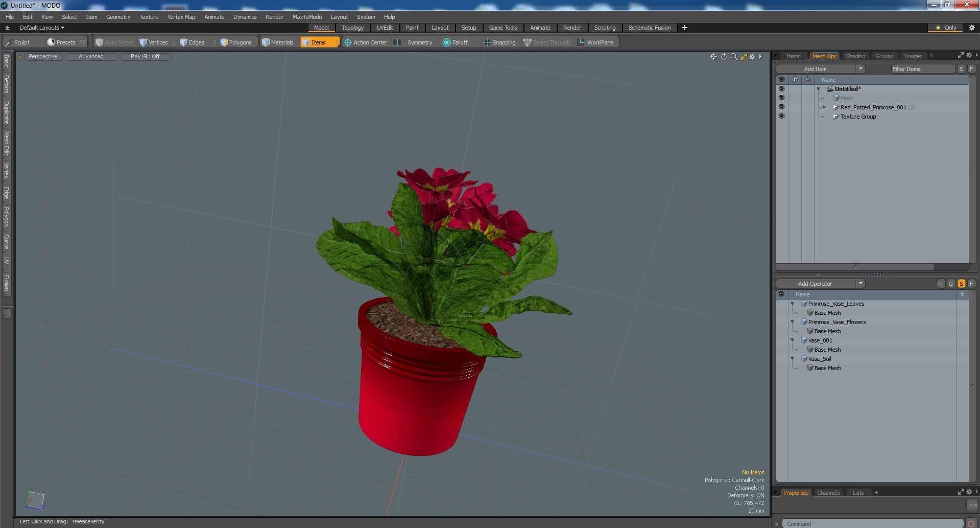The image size is (980, 528).
Task: Click the Untitled* scene clapperboard icon
Action: [830, 89]
